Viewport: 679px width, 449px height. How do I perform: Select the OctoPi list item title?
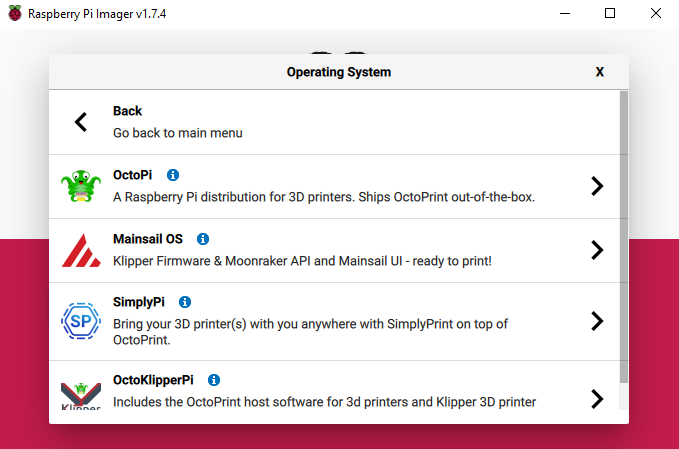point(133,175)
